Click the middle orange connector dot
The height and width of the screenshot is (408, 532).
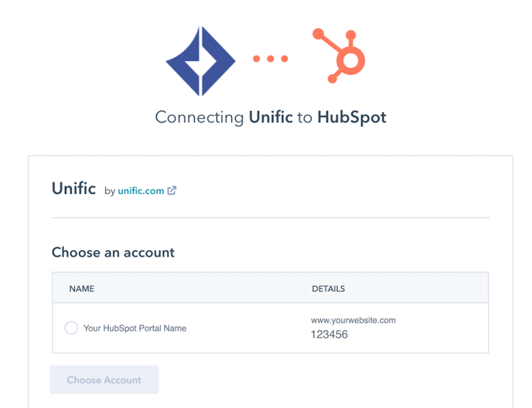(271, 59)
